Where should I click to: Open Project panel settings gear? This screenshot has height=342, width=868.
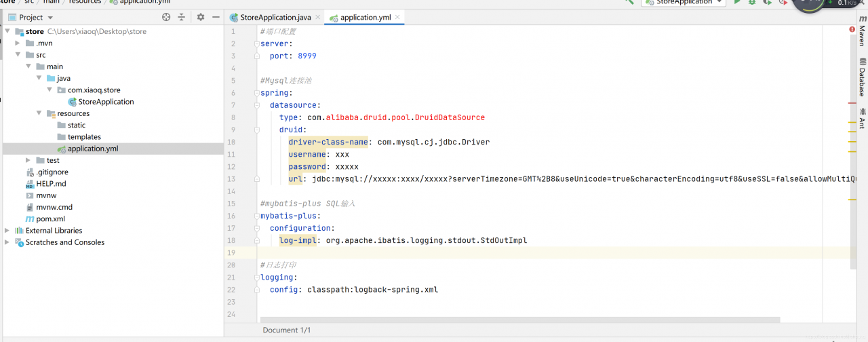pos(201,17)
